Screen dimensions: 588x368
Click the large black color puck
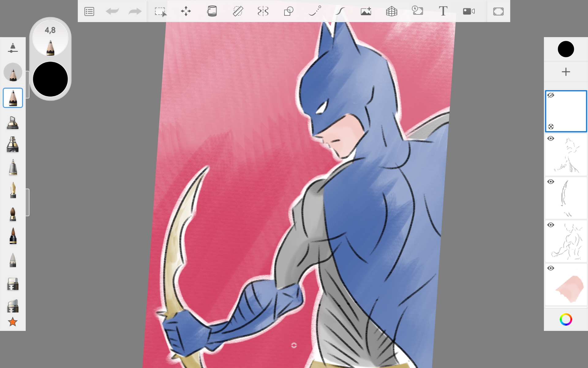(50, 79)
